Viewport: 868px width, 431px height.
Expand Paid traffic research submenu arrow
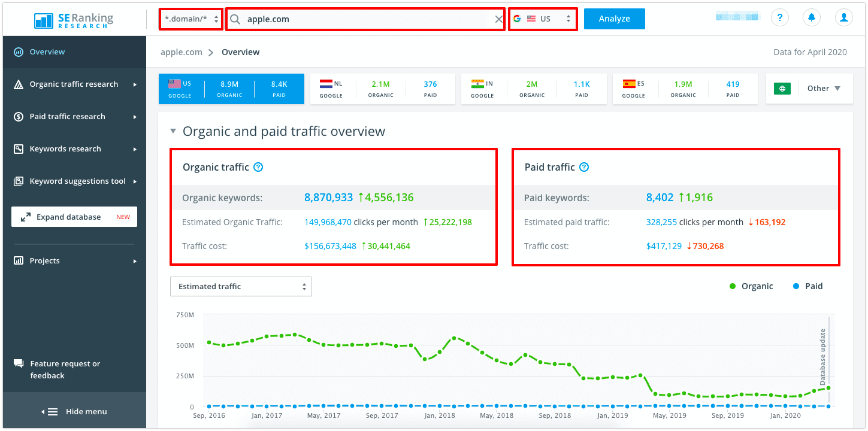click(x=135, y=117)
